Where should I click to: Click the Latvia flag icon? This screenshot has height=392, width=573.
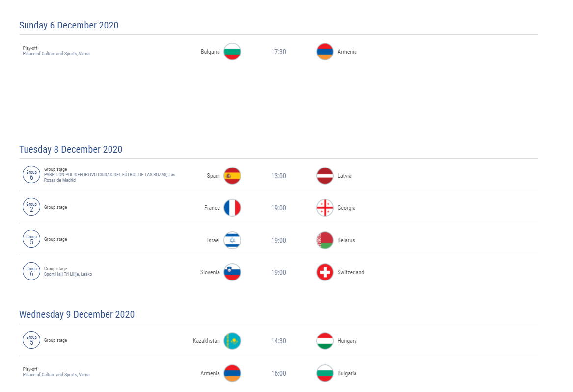click(325, 176)
